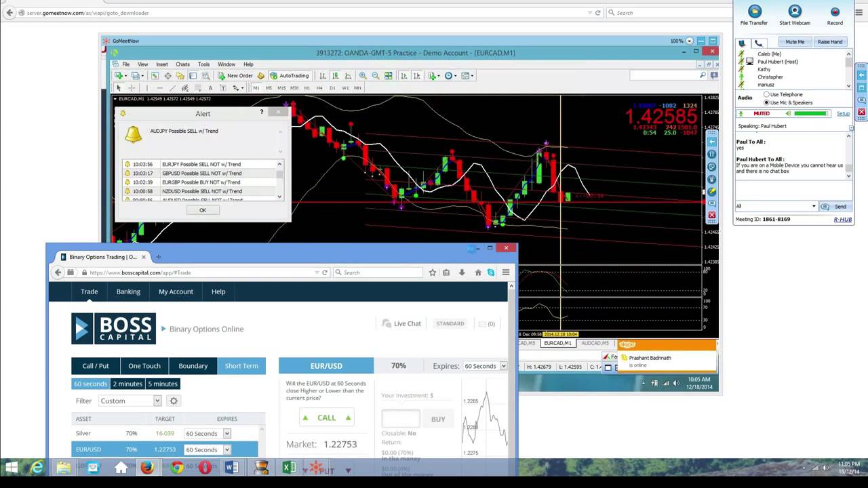Click the New Order toolbar button in MetaTrader

point(235,76)
